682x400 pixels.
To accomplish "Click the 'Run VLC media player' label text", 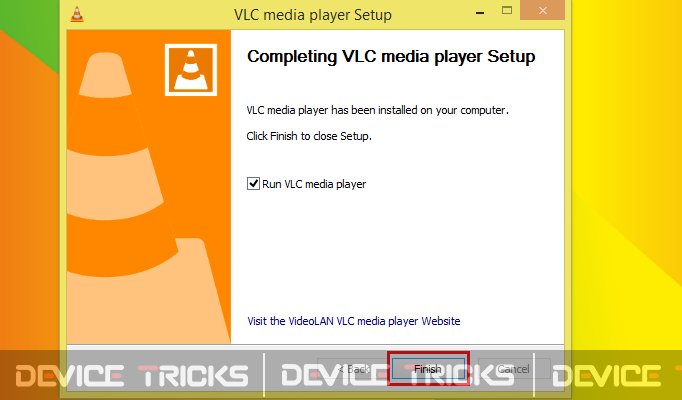I will 314,184.
